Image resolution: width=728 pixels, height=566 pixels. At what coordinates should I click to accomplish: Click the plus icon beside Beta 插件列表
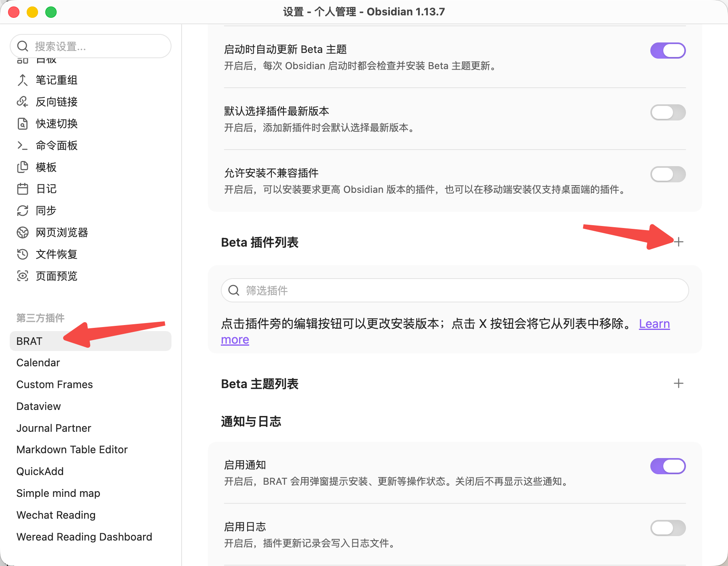click(x=679, y=242)
